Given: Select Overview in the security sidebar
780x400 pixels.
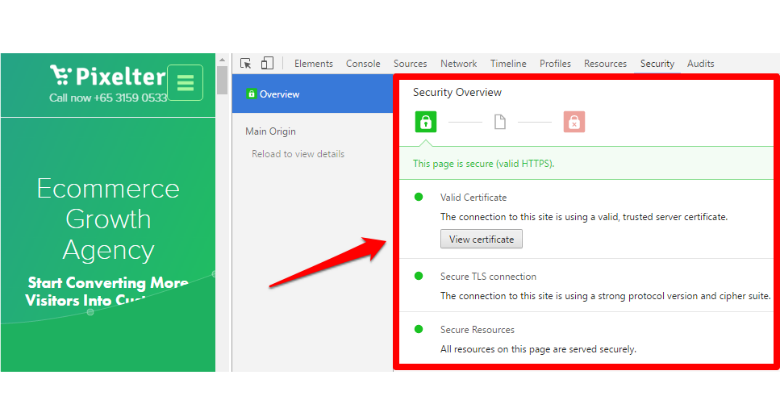Looking at the screenshot, I should point(279,94).
